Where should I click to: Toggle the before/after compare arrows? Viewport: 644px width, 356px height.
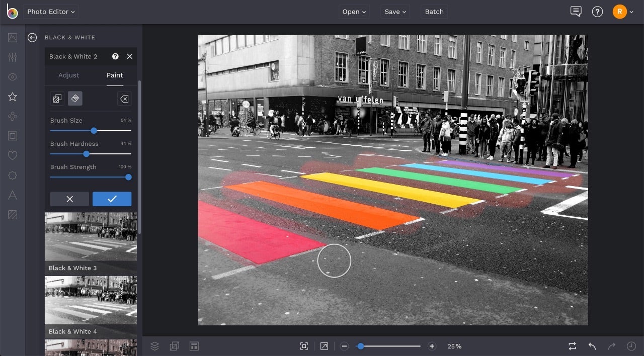click(x=572, y=346)
